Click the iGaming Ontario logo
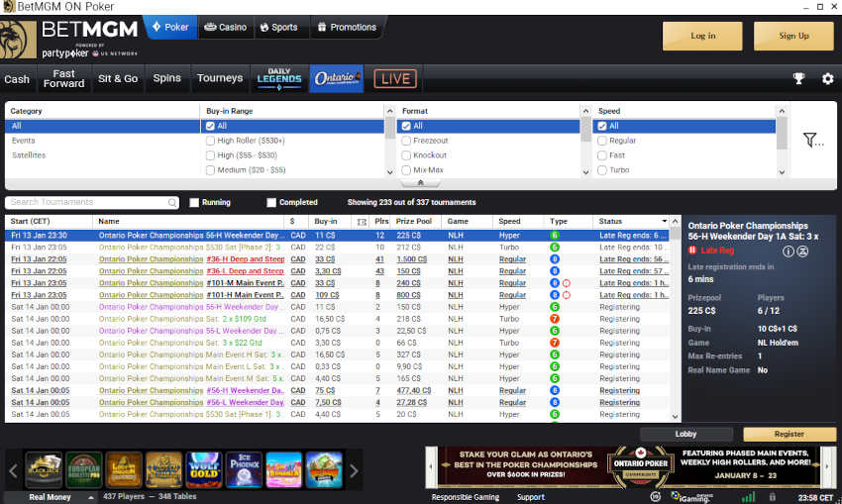 point(692,497)
